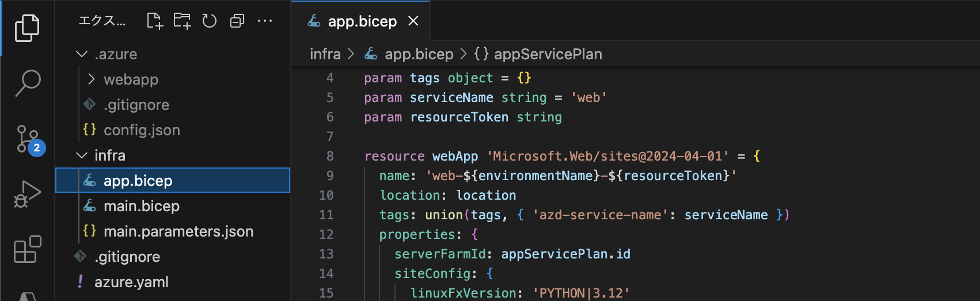Image resolution: width=980 pixels, height=301 pixels.
Task: Click 'siteConfig' property on line 14
Action: [x=432, y=273]
